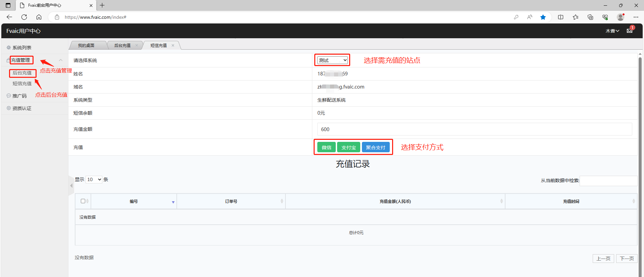This screenshot has height=277, width=644.
Task: Open the rows-per-page dropdown showing 10
Action: click(x=94, y=179)
